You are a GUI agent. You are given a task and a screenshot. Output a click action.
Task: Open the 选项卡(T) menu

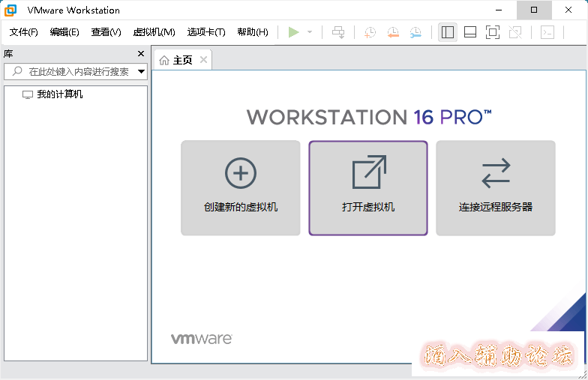pos(206,32)
